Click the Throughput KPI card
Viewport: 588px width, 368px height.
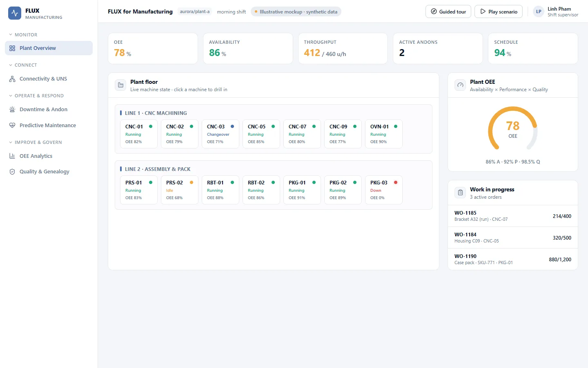coord(343,48)
